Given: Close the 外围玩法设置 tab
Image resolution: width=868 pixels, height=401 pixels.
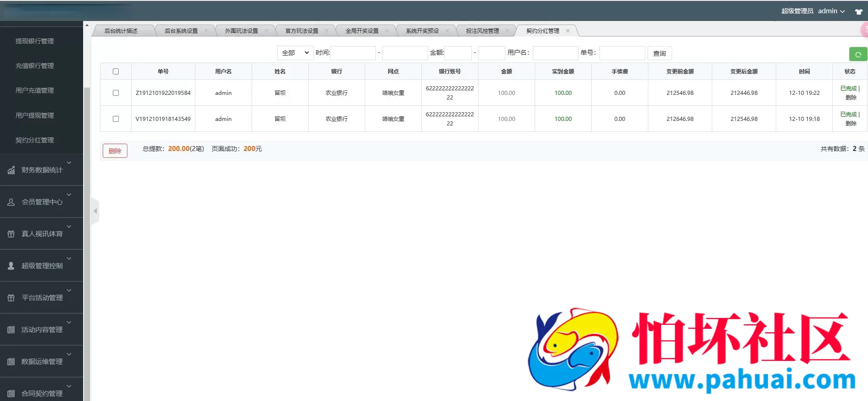Looking at the screenshot, I should pyautogui.click(x=266, y=31).
